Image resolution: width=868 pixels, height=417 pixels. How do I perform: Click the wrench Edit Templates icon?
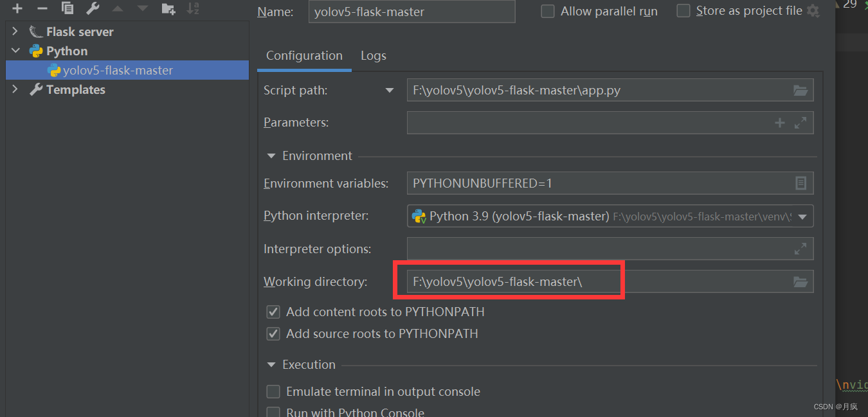tap(93, 8)
